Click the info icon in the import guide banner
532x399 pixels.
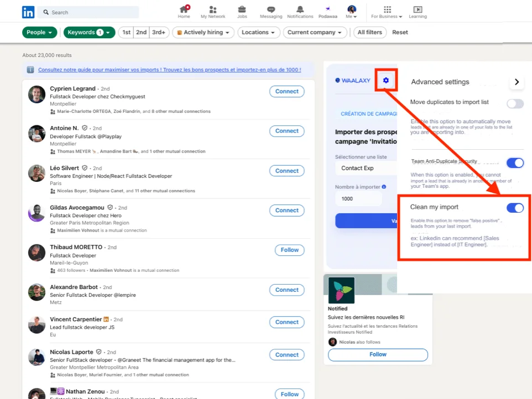[30, 70]
